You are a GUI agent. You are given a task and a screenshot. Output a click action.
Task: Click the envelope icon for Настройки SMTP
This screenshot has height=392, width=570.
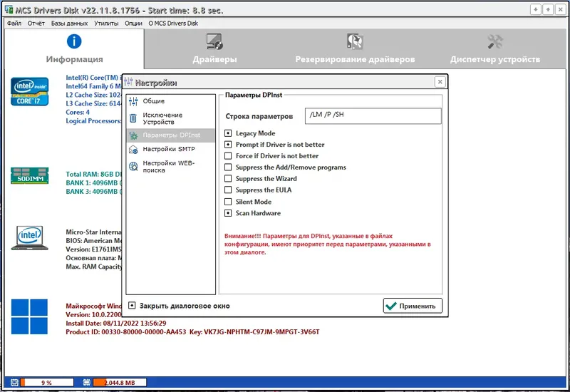133,150
